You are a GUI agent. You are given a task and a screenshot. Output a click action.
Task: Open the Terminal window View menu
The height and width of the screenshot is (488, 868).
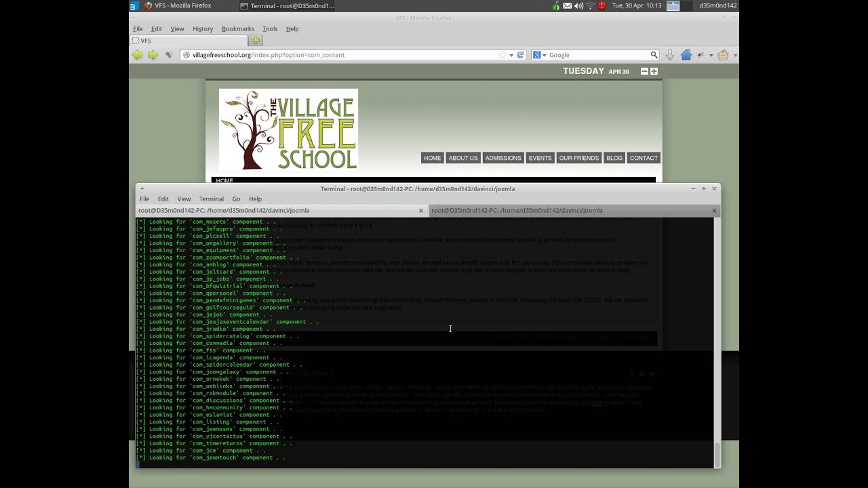184,199
